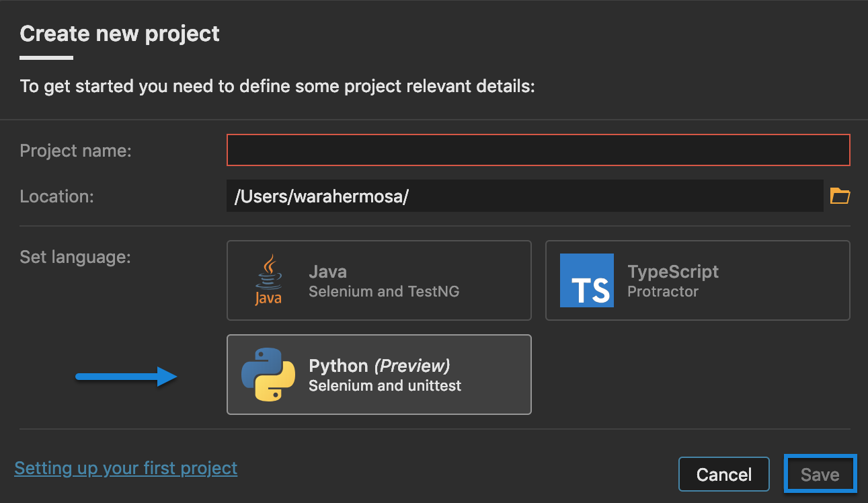Click the blue TS TypeScript logo
868x503 pixels.
(586, 280)
